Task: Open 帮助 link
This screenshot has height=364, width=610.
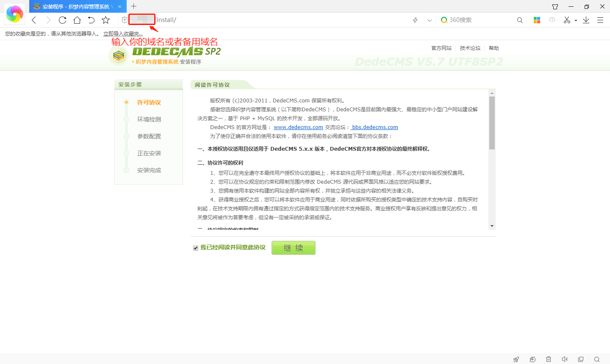Action: pos(494,48)
